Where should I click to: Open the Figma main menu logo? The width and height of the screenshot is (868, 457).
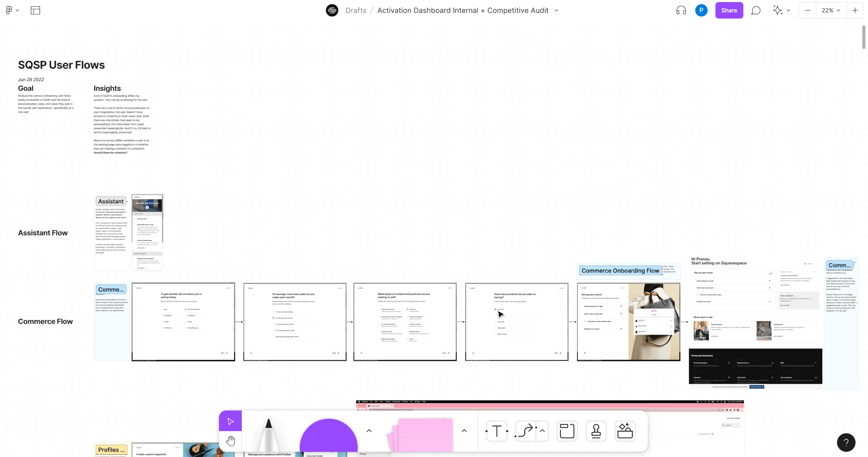point(9,10)
